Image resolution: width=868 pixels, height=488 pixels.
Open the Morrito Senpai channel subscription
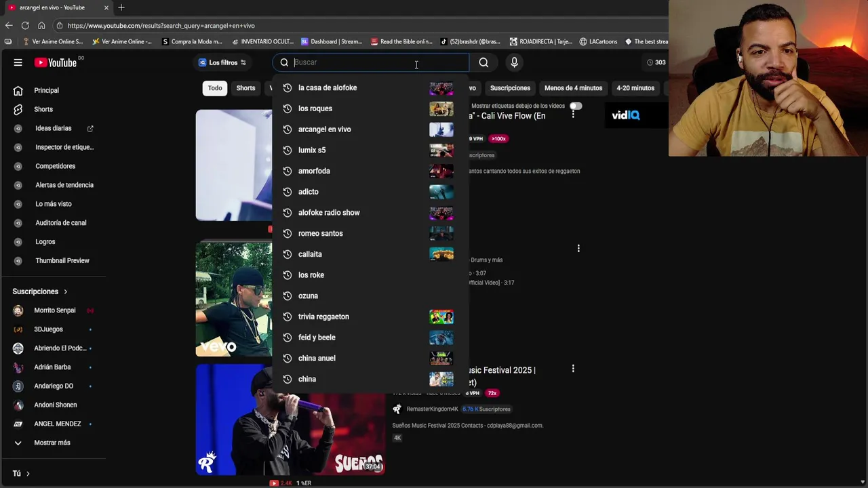pos(54,310)
